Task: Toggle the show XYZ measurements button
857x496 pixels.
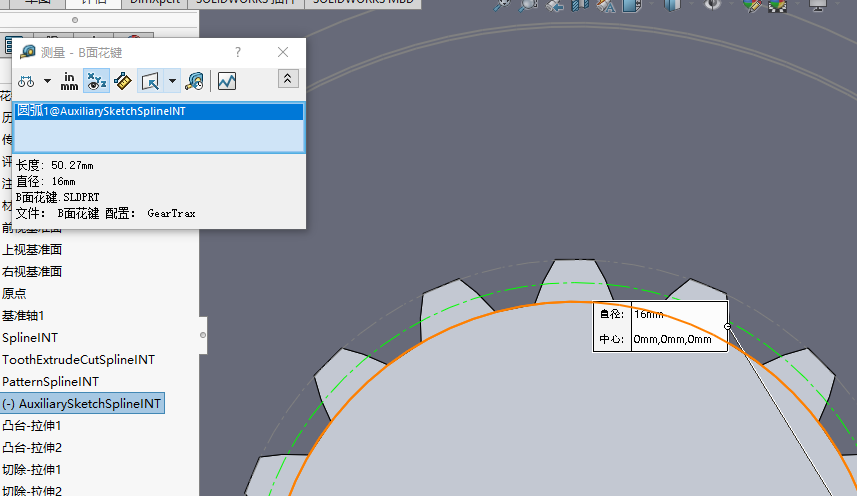Action: pos(96,81)
